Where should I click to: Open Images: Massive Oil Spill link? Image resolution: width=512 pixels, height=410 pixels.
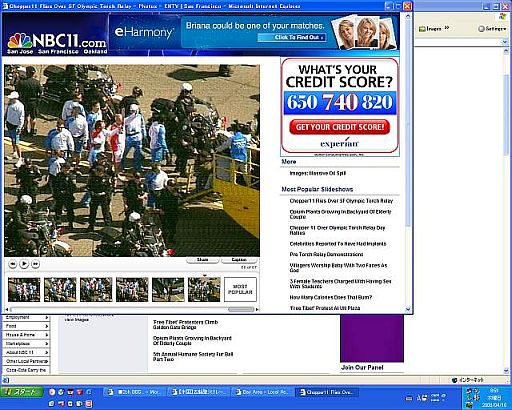(x=318, y=173)
